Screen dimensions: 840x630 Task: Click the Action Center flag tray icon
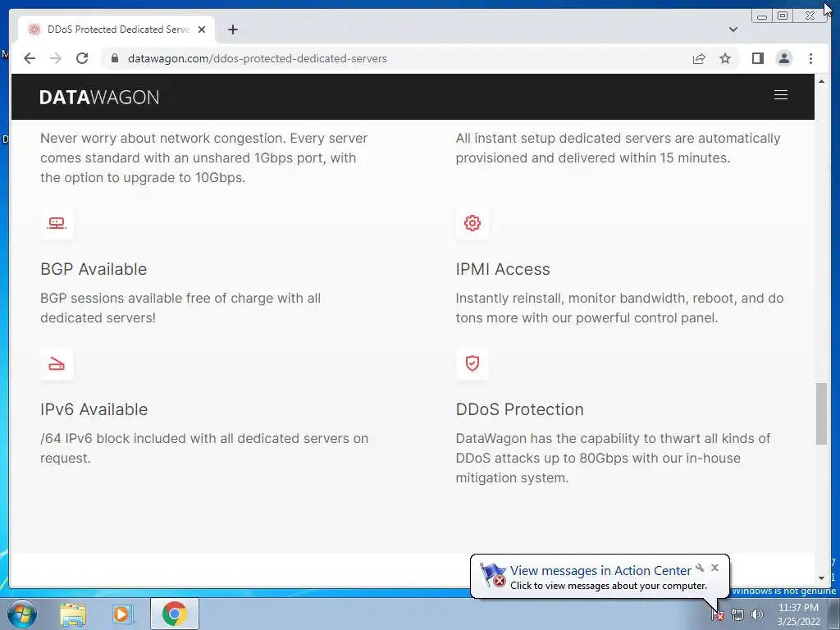point(717,614)
